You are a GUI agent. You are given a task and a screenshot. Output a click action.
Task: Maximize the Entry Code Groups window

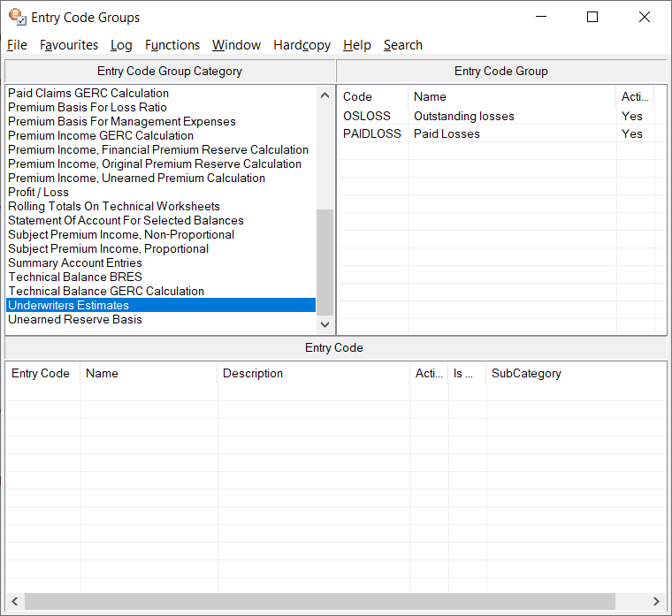point(592,17)
